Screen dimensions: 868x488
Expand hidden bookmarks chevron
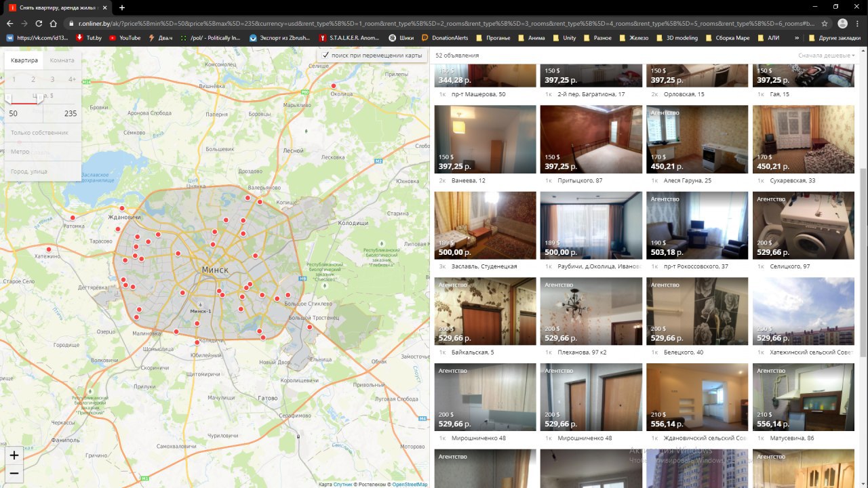point(797,38)
